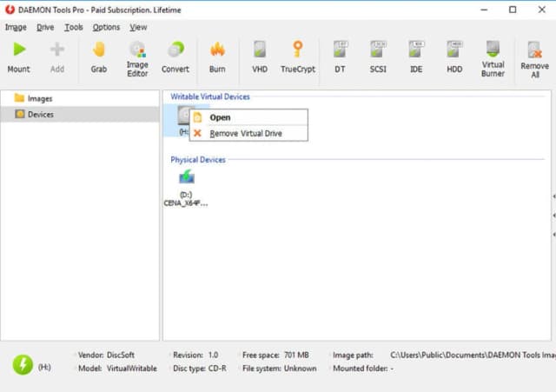Open the Tools menu

73,27
